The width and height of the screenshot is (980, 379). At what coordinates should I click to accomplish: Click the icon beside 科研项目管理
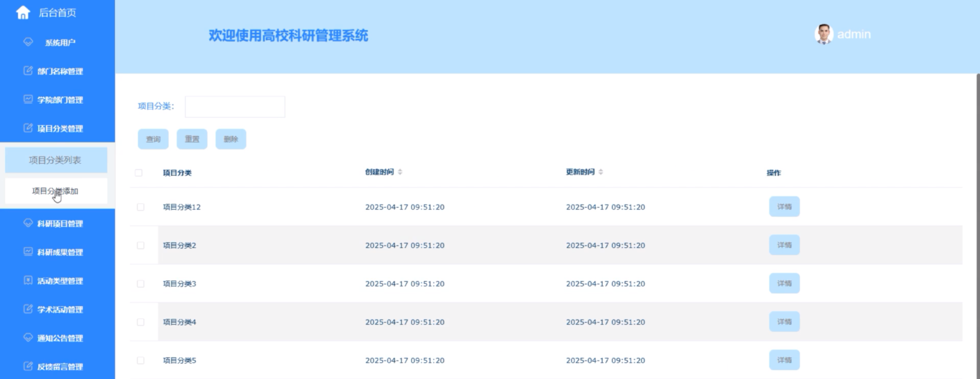coord(28,223)
